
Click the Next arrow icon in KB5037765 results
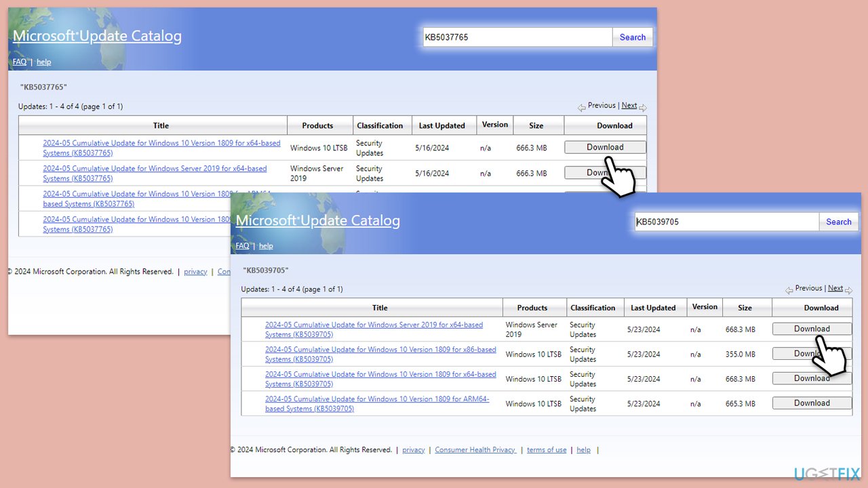point(643,108)
